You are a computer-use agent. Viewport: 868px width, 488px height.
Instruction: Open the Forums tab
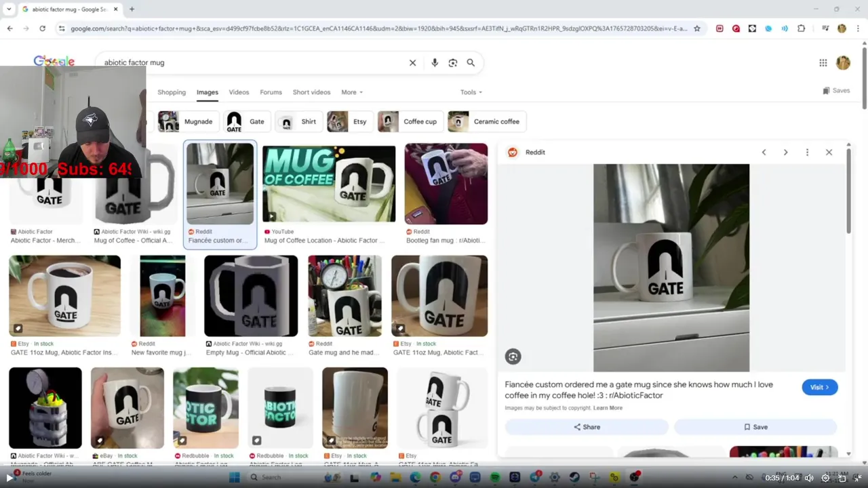pos(271,92)
